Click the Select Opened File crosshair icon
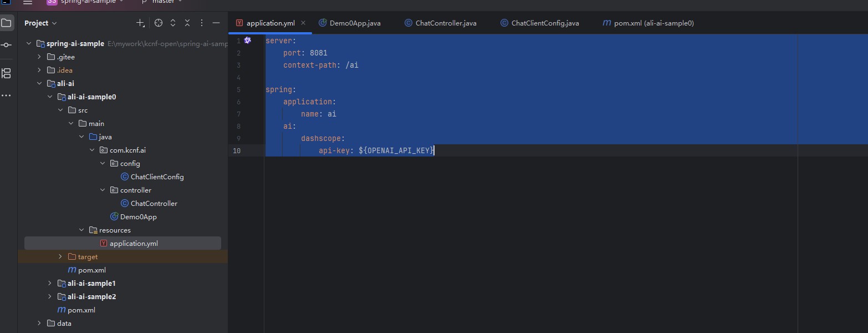Screen dimensions: 868x333 [159, 23]
